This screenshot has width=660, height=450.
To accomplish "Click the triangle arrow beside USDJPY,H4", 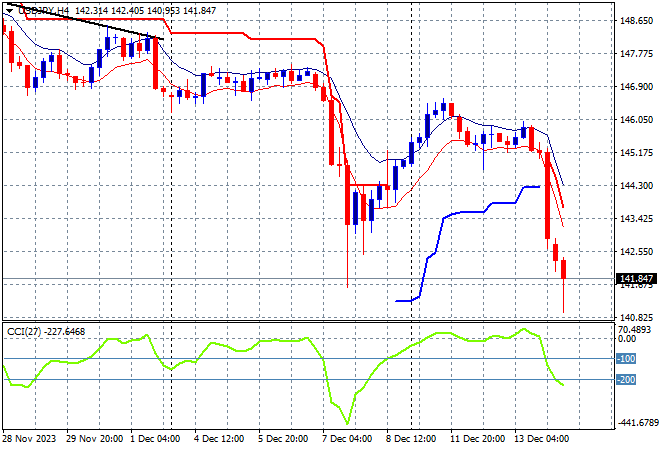I will point(9,9).
